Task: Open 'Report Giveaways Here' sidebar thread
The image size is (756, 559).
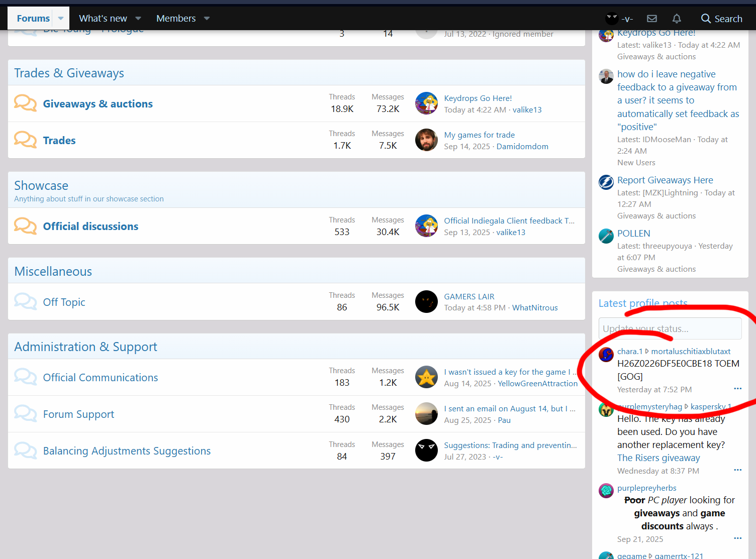Action: (665, 180)
